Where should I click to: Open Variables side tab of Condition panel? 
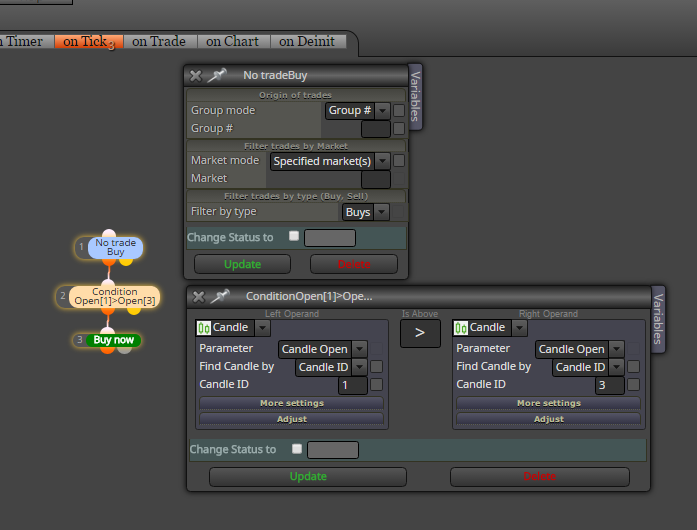pyautogui.click(x=658, y=319)
